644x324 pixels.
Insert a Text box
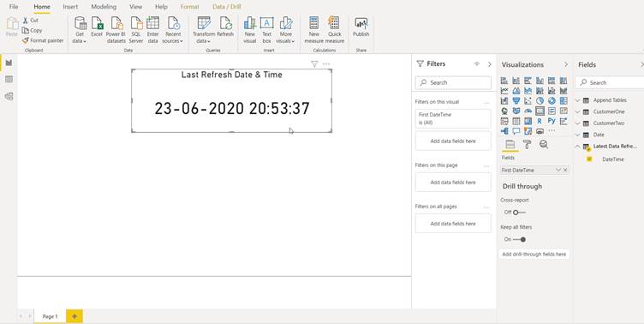tap(267, 30)
